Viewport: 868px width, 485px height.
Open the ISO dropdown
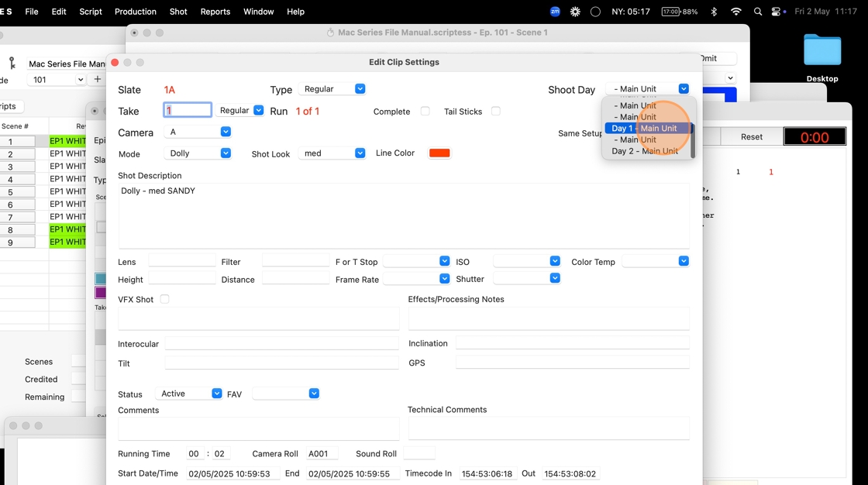[x=526, y=261]
